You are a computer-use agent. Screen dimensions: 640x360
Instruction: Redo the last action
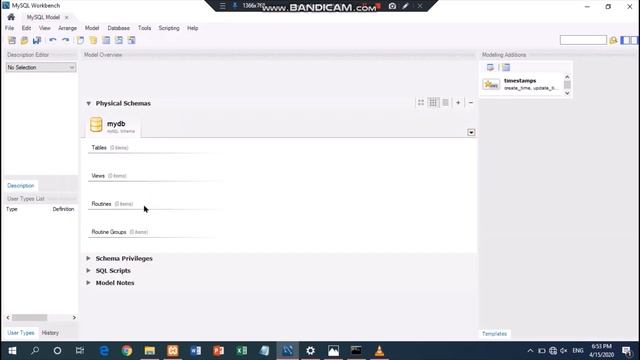[x=65, y=40]
